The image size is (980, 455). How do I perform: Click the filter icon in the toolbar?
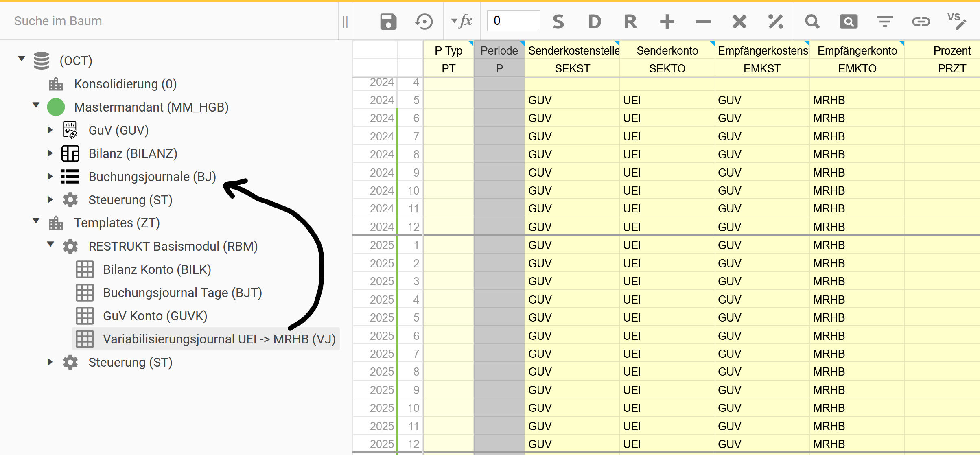pos(885,21)
